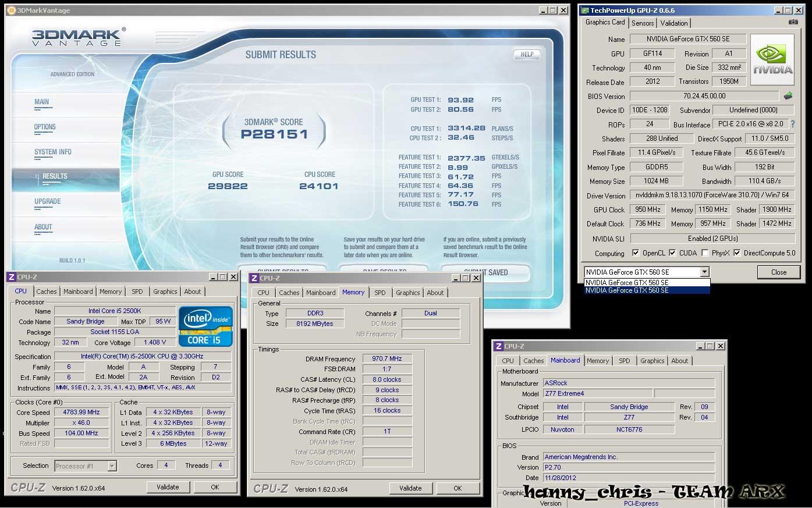The image size is (812, 508).
Task: Click the GPU-Z screenshot camera icon
Action: point(793,22)
